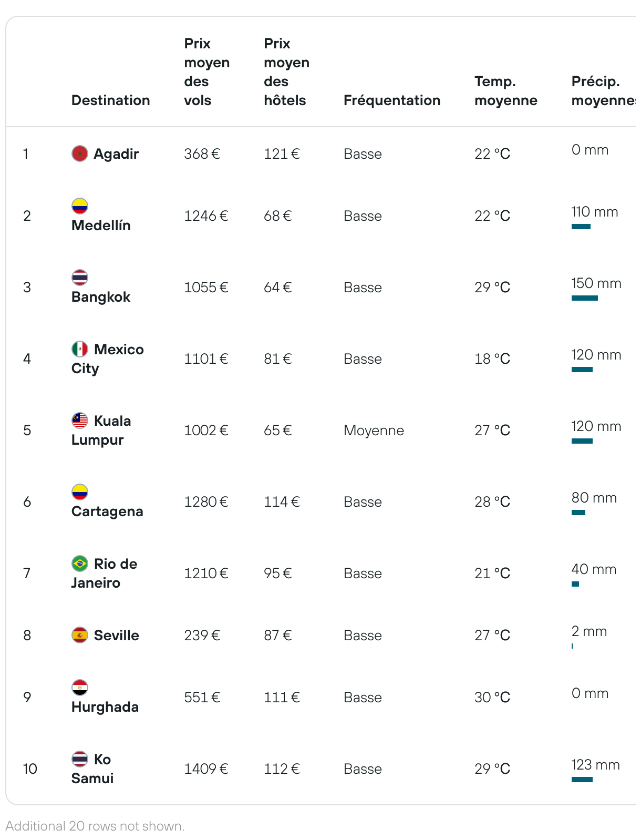
Task: Click the Morocco flag icon beside Agadir
Action: click(80, 153)
